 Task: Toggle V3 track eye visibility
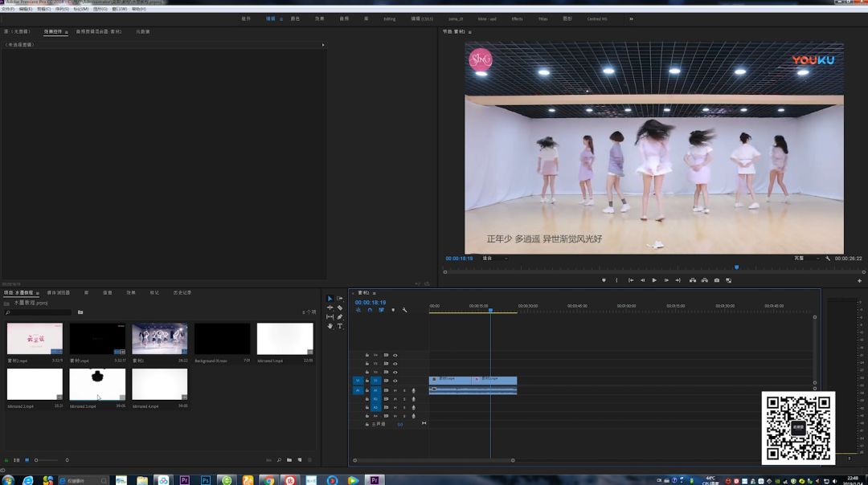(395, 364)
